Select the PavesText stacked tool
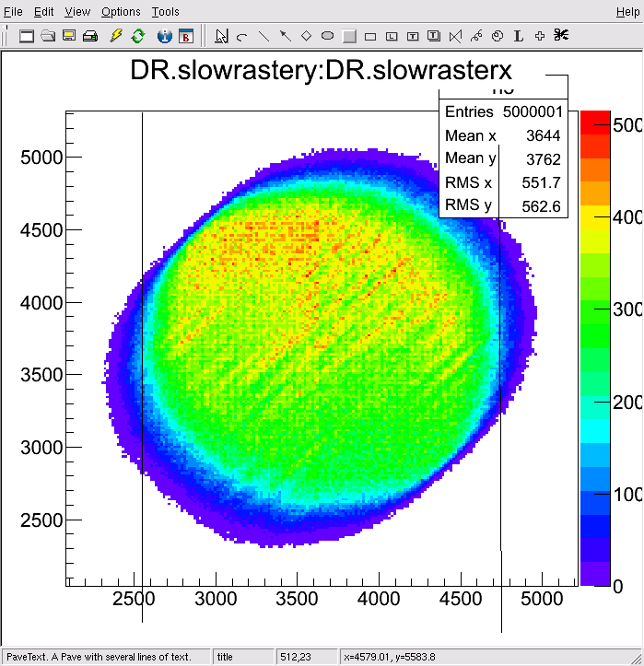This screenshot has width=644, height=666. pyautogui.click(x=434, y=36)
